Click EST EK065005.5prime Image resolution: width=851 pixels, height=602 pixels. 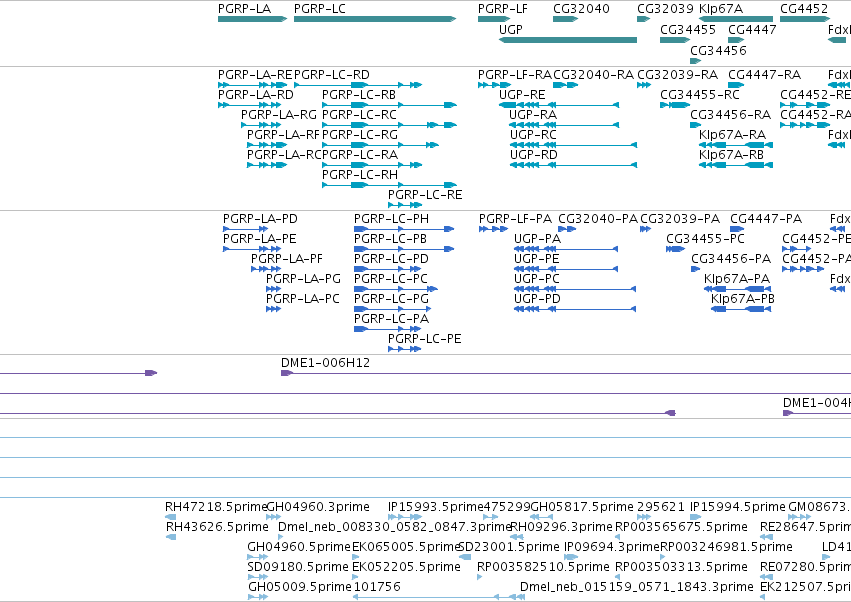pos(406,547)
